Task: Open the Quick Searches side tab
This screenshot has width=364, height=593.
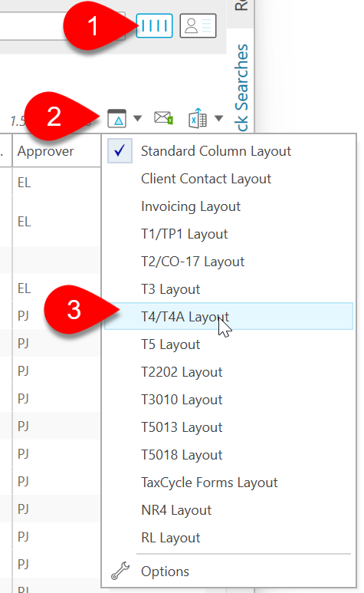Action: point(241,87)
